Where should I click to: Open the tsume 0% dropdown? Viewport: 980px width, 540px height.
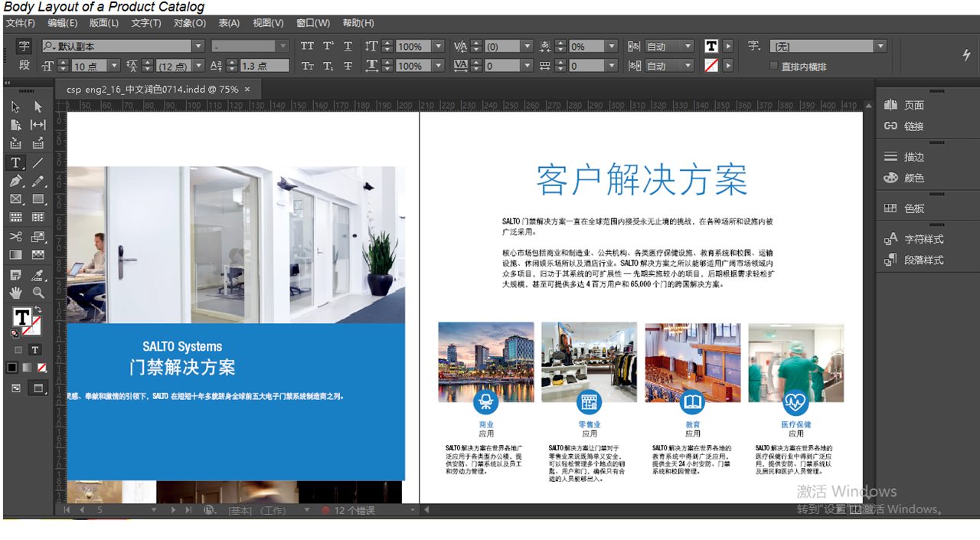[612, 46]
